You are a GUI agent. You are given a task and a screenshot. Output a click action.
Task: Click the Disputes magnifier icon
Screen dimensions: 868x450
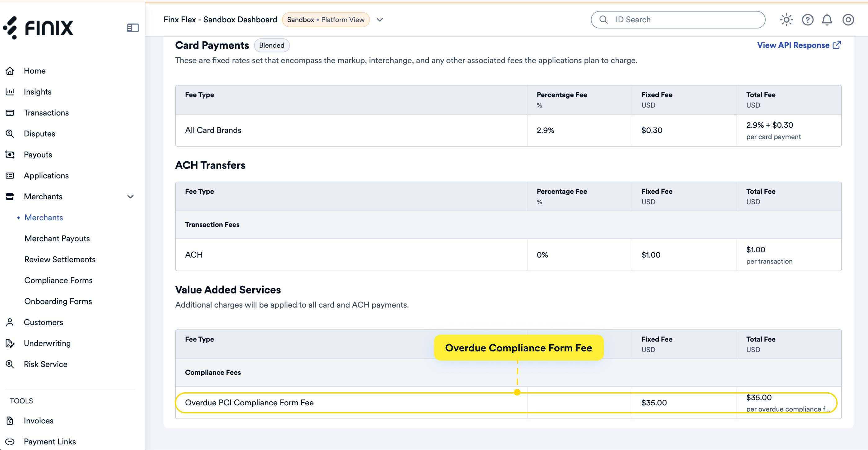tap(10, 134)
